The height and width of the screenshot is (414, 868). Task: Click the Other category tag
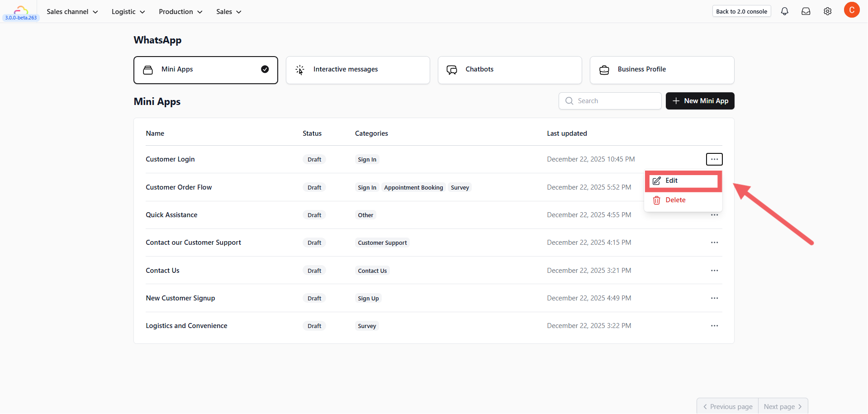(365, 215)
